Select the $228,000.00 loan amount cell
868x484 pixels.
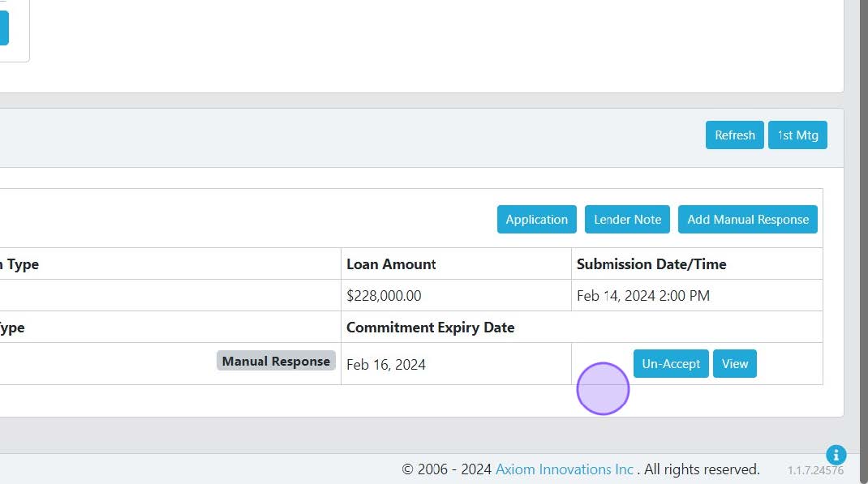pyautogui.click(x=384, y=296)
